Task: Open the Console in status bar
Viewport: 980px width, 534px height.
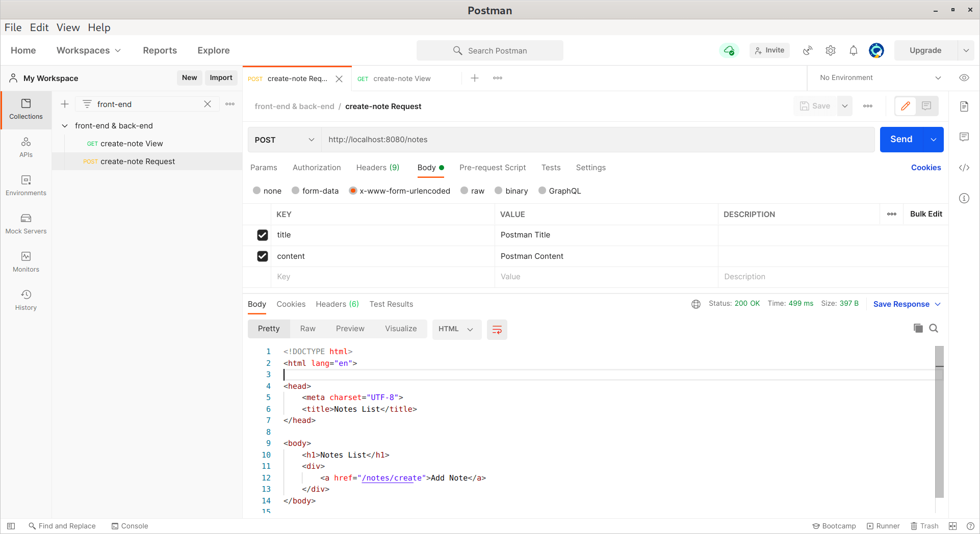Action: point(130,526)
